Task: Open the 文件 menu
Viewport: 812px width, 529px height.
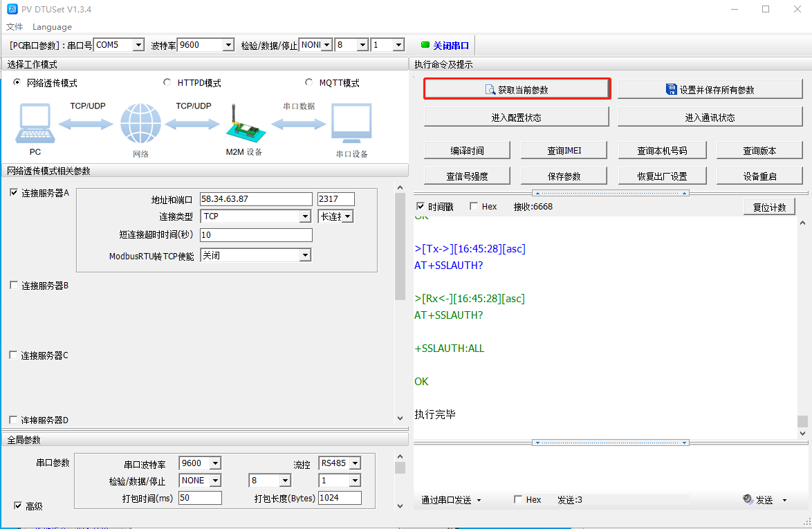Action: point(15,27)
